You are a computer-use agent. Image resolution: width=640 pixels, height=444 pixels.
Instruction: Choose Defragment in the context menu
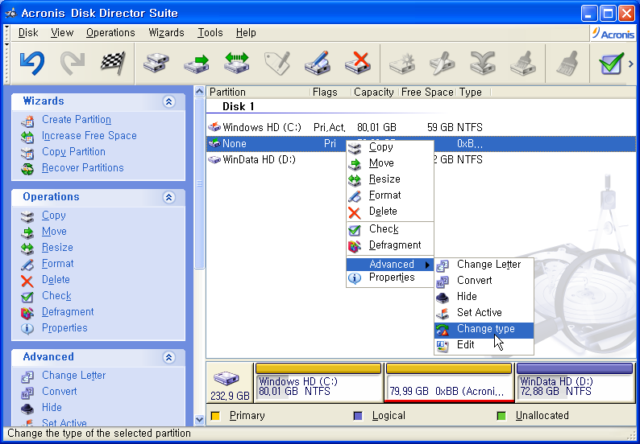(390, 245)
